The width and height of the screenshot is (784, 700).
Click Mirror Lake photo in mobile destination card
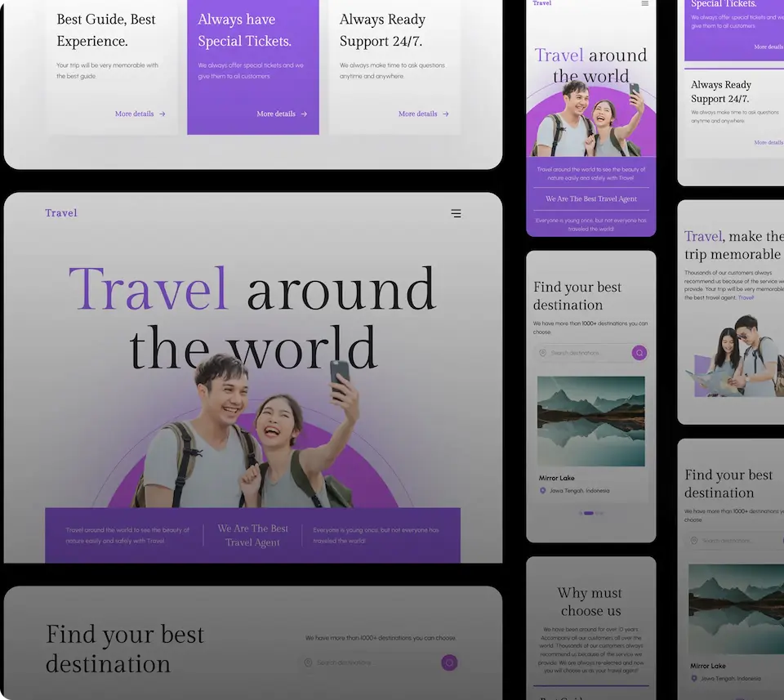[x=591, y=421]
